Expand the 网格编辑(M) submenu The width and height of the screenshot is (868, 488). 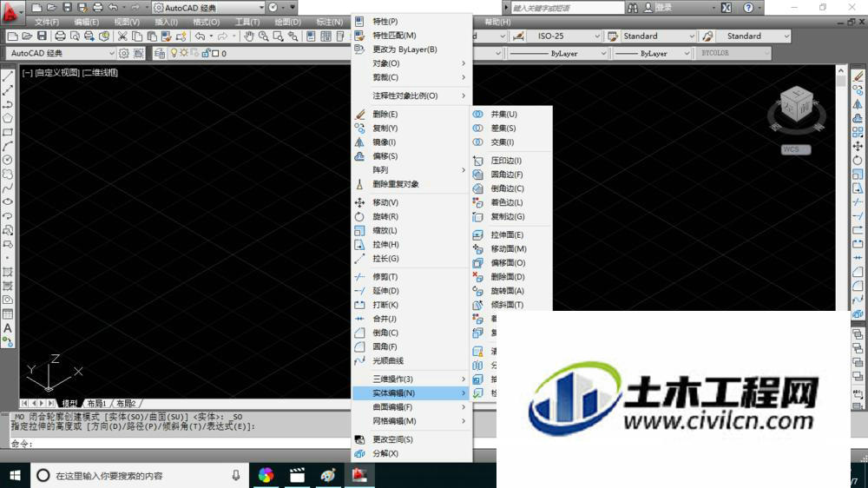(x=411, y=421)
